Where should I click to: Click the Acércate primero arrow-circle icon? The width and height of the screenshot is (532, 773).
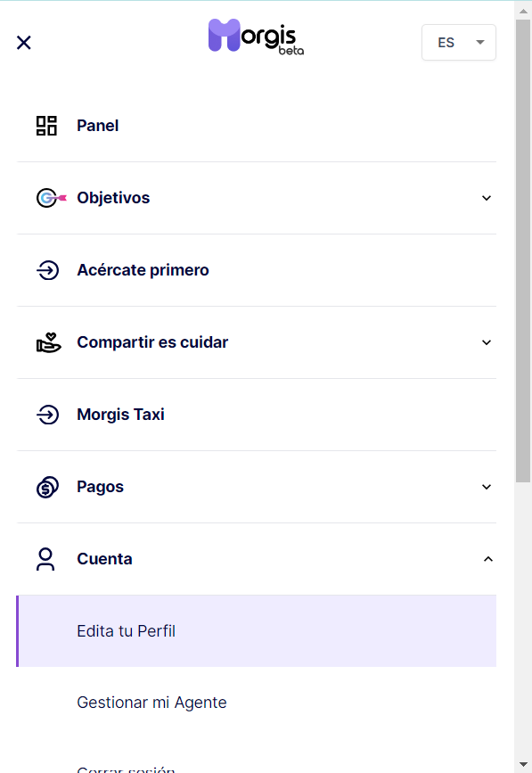48,270
